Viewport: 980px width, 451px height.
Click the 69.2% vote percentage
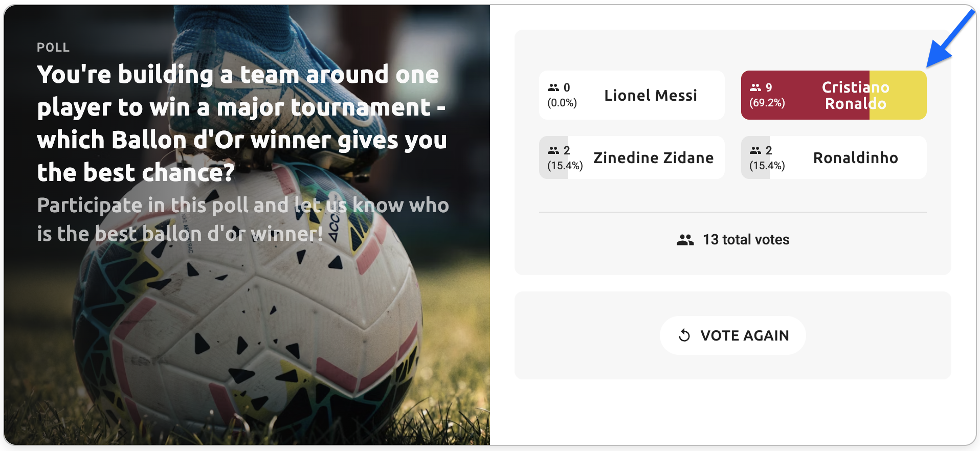point(767,103)
